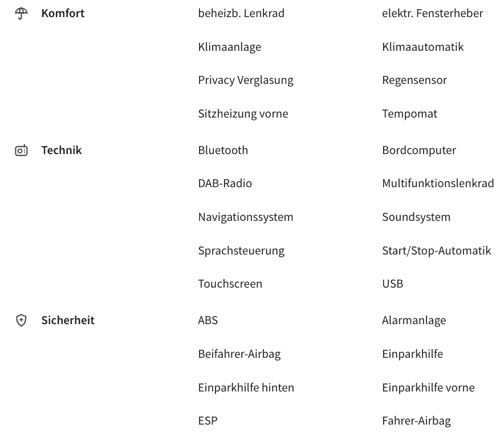The image size is (504, 436).
Task: Select the Alarmanlage entry
Action: click(x=414, y=321)
